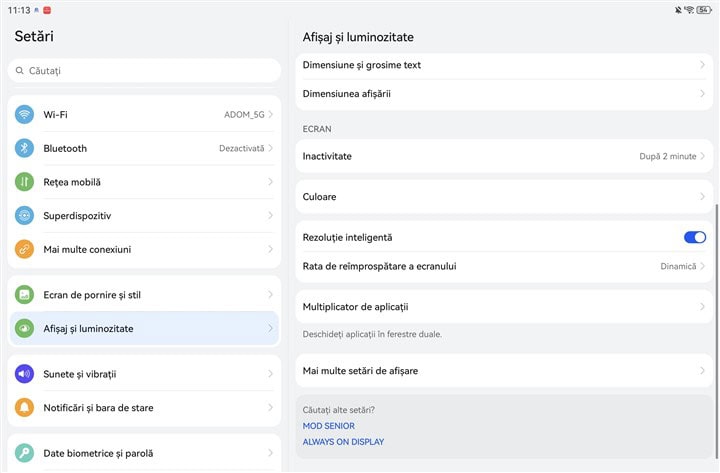Tap the 11:13 clock
Image resolution: width=720 pixels, height=473 pixels.
(x=19, y=10)
